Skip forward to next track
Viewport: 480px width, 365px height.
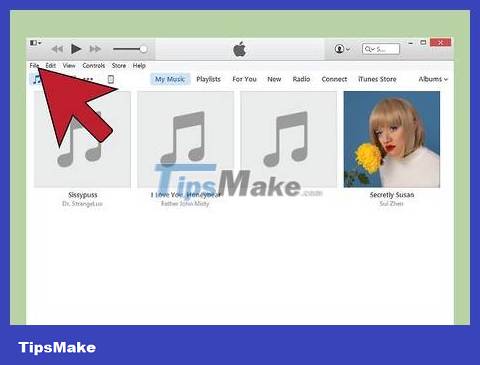pyautogui.click(x=95, y=49)
